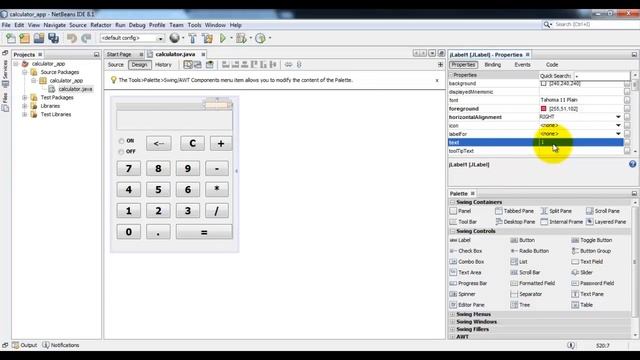Switch to the Start Page tab
The width and height of the screenshot is (640, 360).
tap(119, 54)
